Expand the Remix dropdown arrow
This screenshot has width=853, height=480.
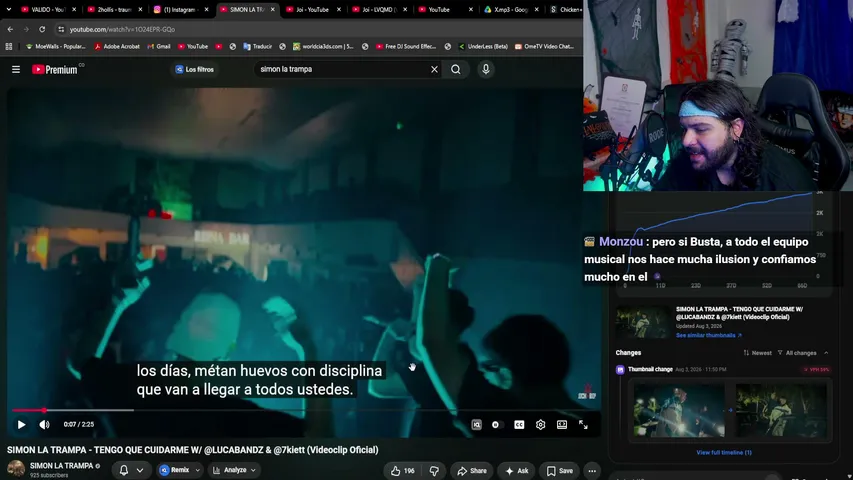[197, 470]
